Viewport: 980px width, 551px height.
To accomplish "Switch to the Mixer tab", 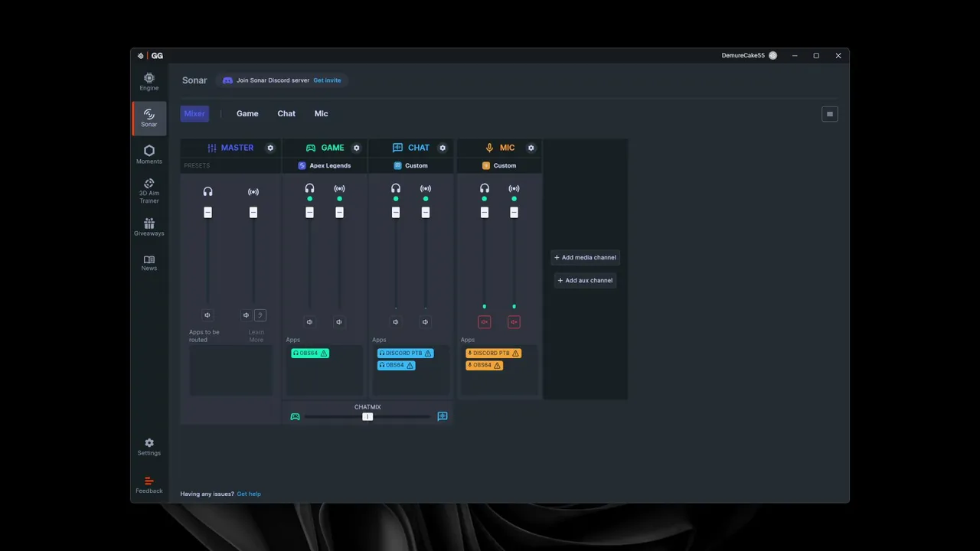I will pyautogui.click(x=194, y=114).
